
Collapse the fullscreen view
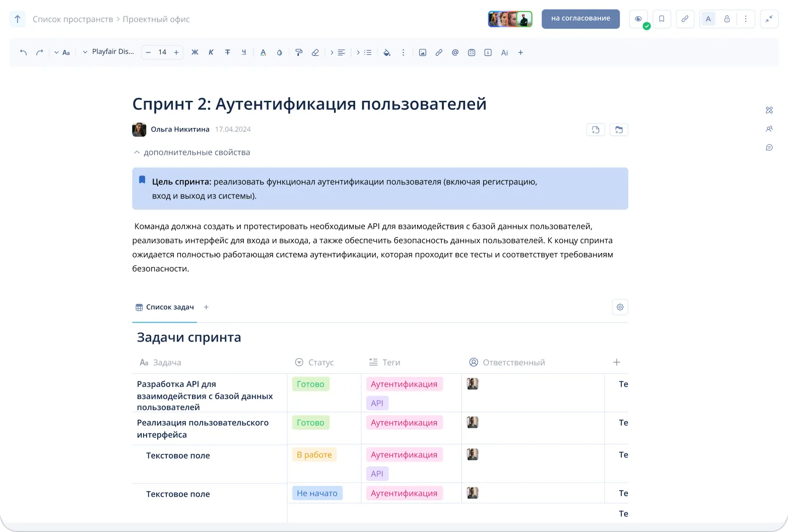[x=769, y=19]
